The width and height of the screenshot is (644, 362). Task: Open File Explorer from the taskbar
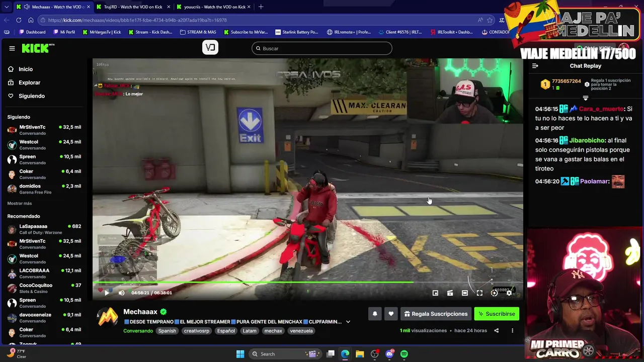[x=360, y=354]
